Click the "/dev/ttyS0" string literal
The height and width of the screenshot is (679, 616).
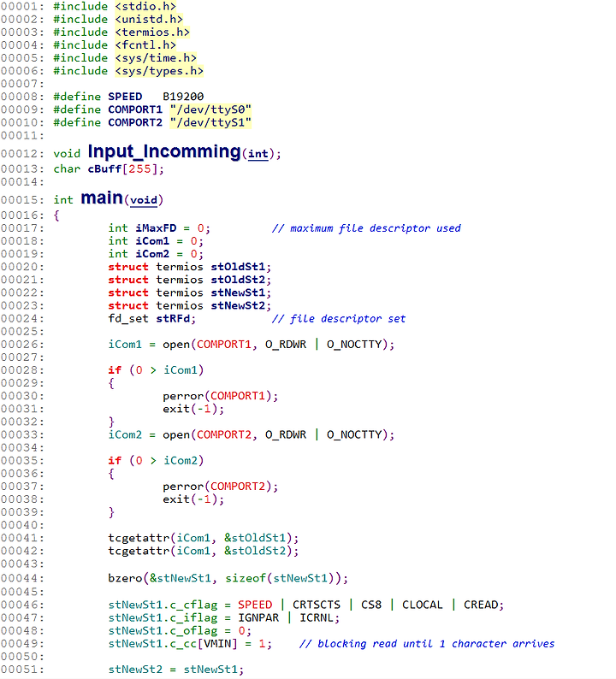click(210, 109)
